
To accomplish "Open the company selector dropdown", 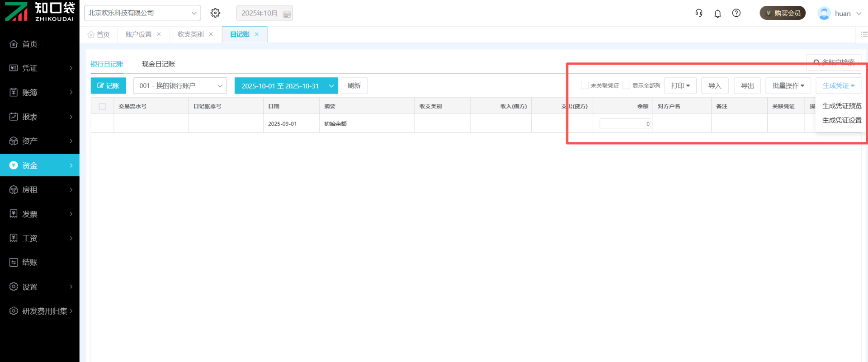I will coord(142,13).
